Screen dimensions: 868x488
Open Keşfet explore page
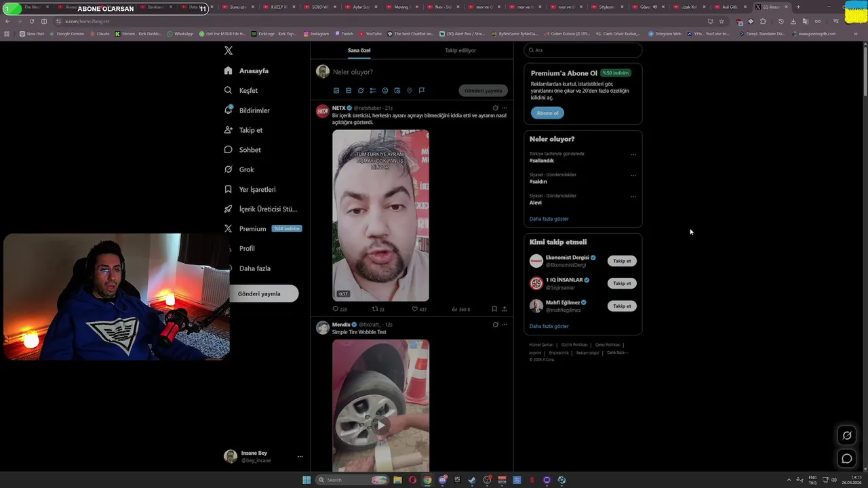point(241,90)
